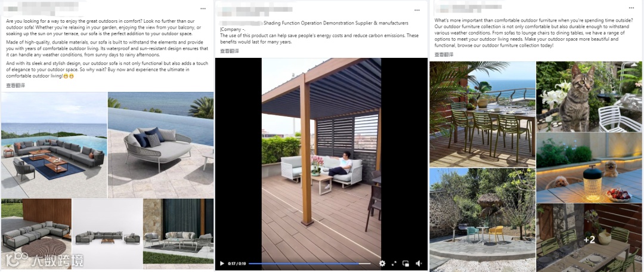Open the cat on table photo
This screenshot has height=272, width=644.
[x=589, y=97]
